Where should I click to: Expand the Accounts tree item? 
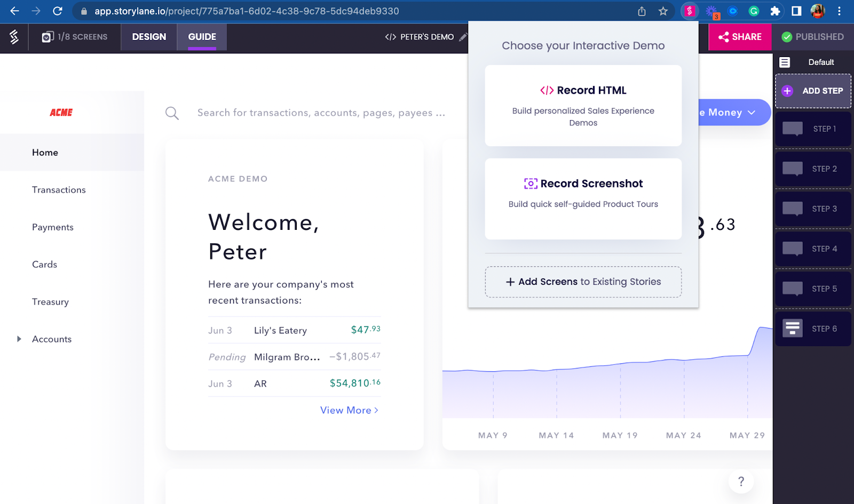[x=19, y=339]
